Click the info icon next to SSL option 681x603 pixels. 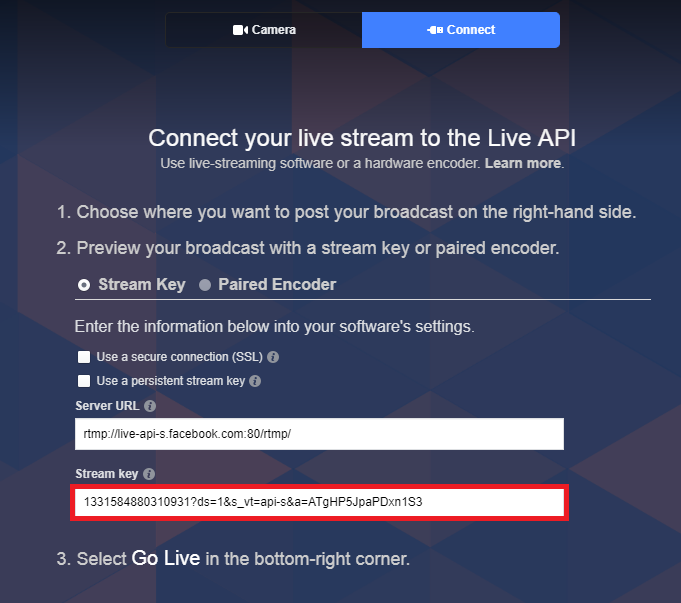tap(273, 357)
